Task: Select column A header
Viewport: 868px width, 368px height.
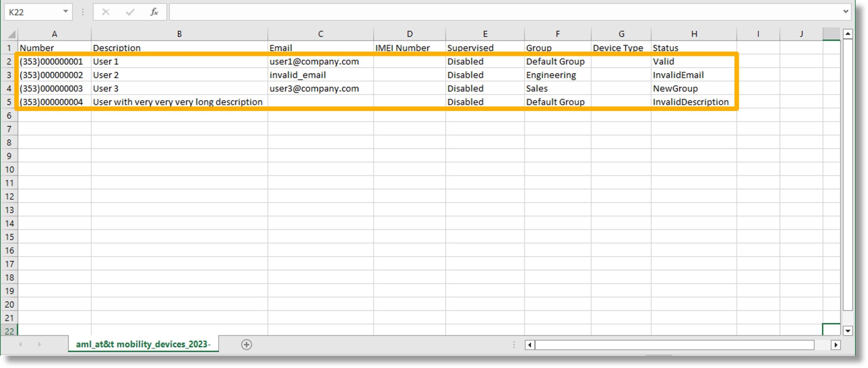Action: click(x=55, y=34)
